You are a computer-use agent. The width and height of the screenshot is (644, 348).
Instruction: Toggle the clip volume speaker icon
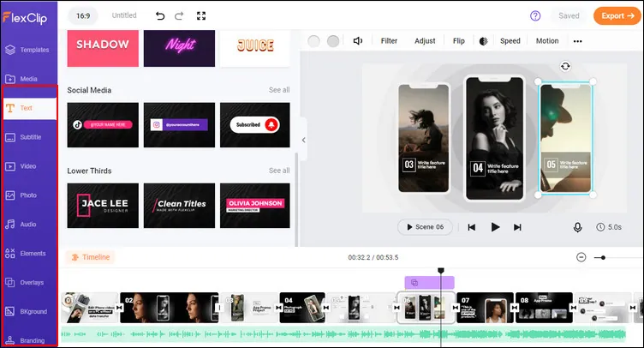tap(358, 41)
